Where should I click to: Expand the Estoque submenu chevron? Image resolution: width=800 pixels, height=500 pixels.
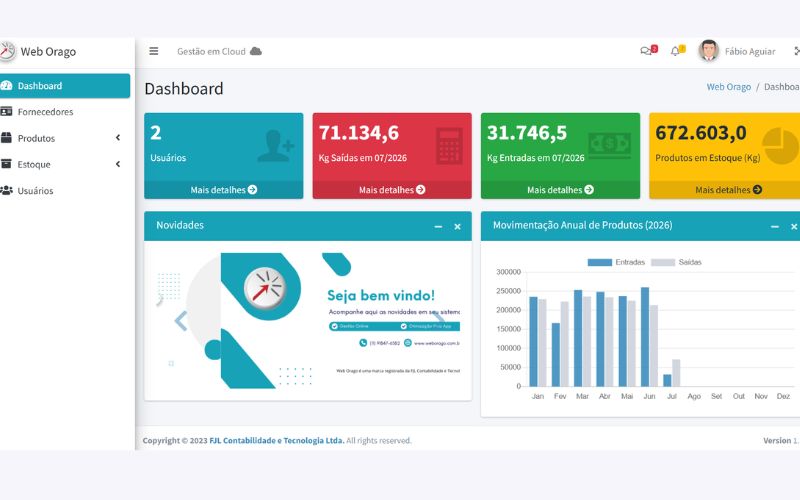point(118,164)
